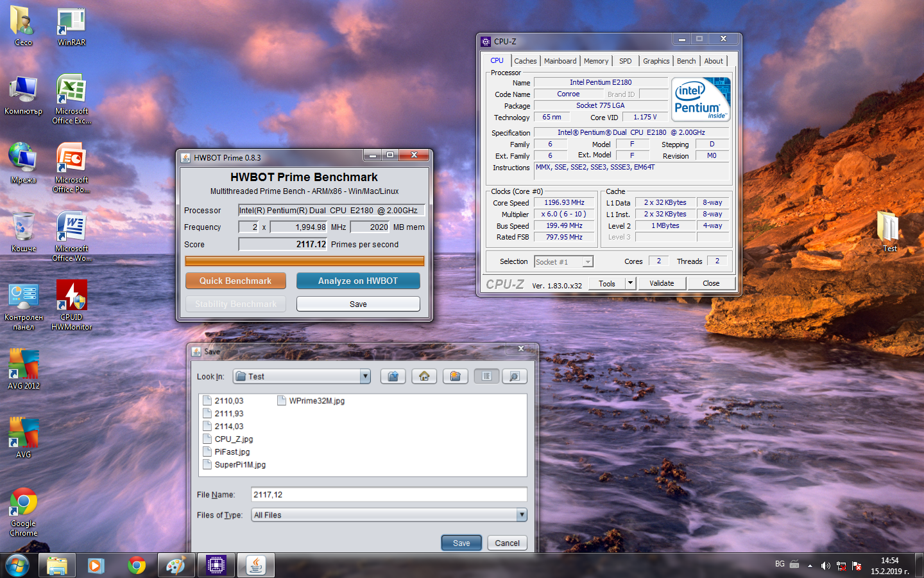The image size is (924, 578).
Task: Select the SuperPi1M.jpg file
Action: [234, 464]
